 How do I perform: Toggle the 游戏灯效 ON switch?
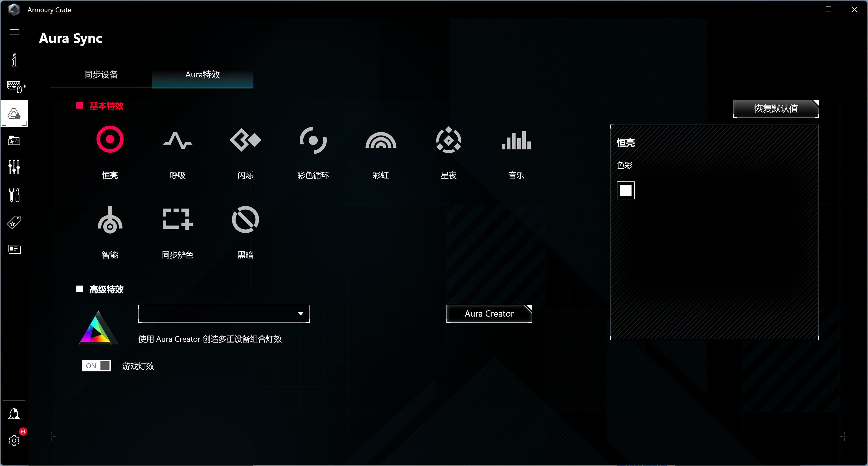click(x=97, y=366)
